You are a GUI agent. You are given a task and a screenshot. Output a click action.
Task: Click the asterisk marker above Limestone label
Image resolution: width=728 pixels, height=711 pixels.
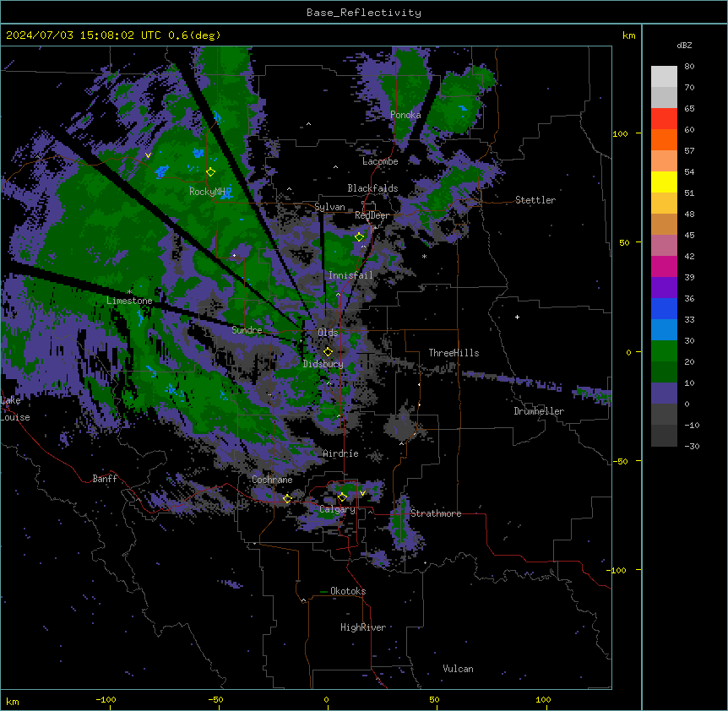click(x=129, y=292)
